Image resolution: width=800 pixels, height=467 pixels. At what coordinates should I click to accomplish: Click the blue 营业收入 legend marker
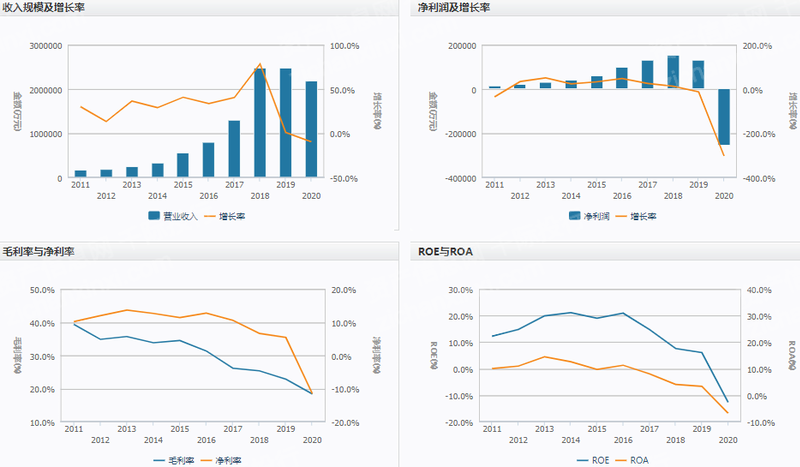pyautogui.click(x=154, y=215)
